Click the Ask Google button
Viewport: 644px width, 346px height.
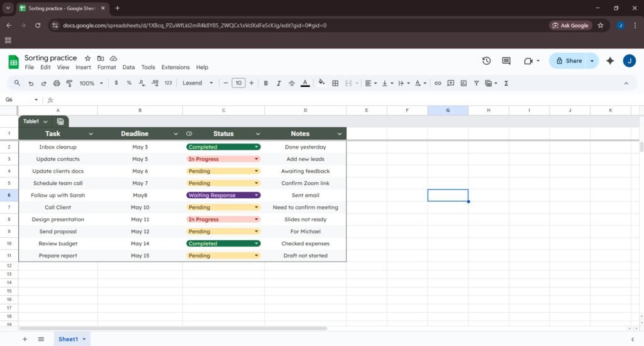tap(570, 25)
